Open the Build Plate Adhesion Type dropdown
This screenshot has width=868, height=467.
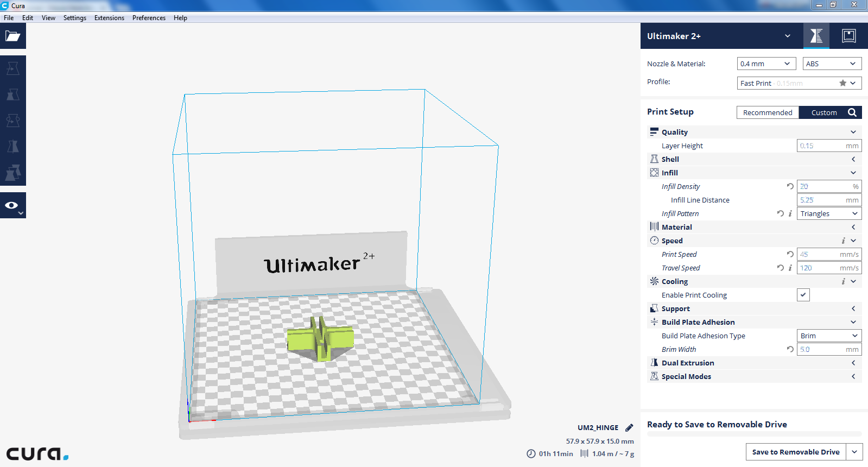829,336
